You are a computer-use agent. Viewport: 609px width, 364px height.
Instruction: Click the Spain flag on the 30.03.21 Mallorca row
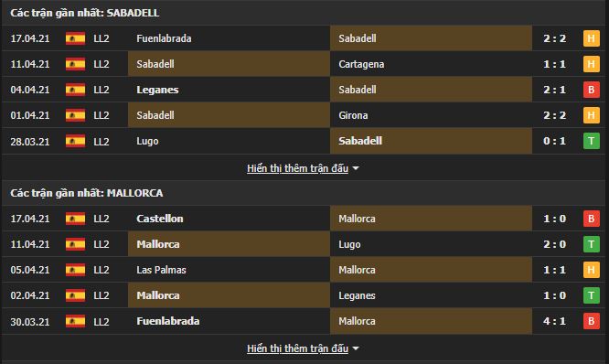(x=75, y=321)
